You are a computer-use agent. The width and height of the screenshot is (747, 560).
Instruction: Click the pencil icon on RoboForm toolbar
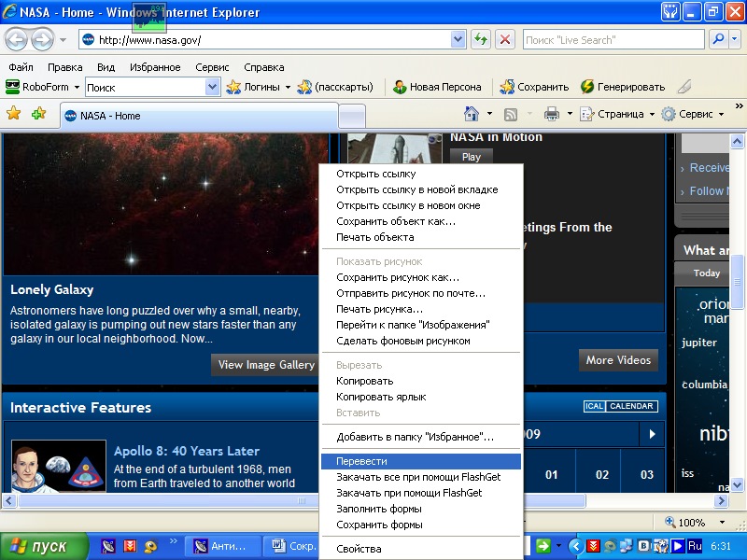pyautogui.click(x=684, y=87)
